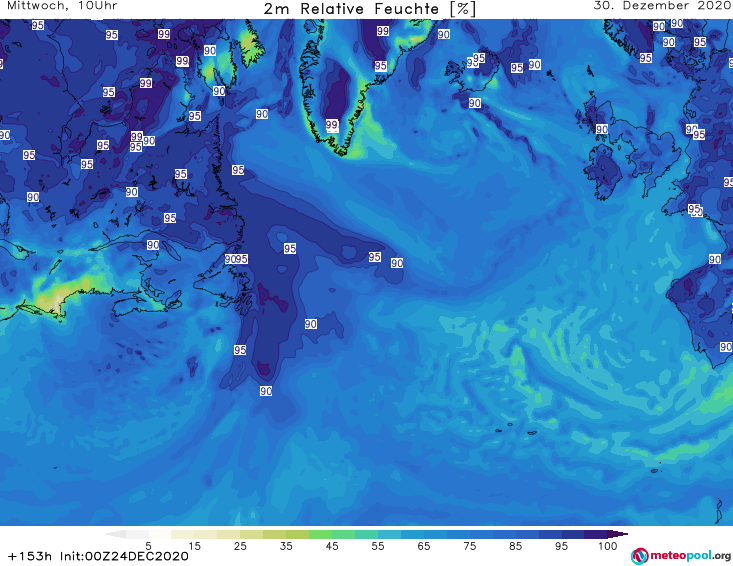Click the '99' contour label on southern Greenland
733x566 pixels.
click(332, 125)
